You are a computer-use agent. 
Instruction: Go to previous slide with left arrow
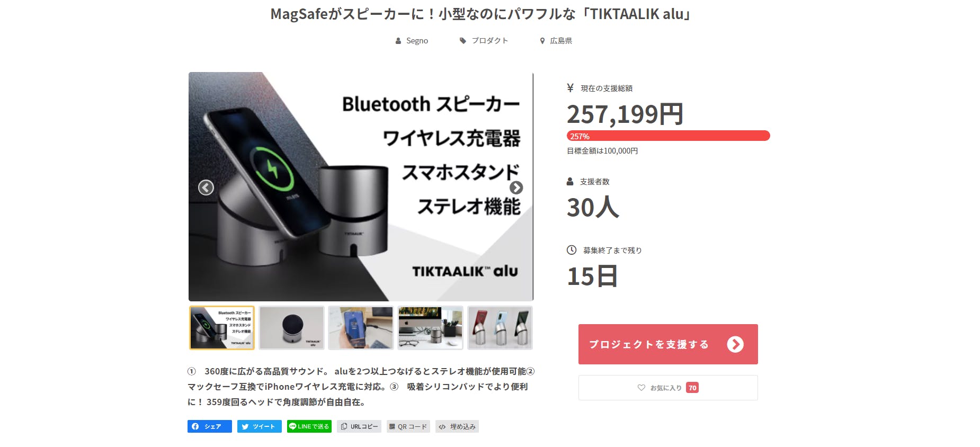click(x=206, y=187)
